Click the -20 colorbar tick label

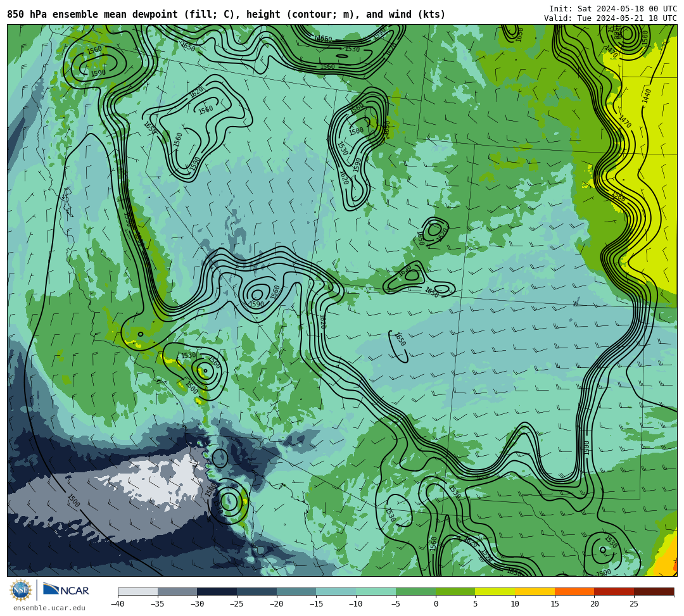pos(277,604)
